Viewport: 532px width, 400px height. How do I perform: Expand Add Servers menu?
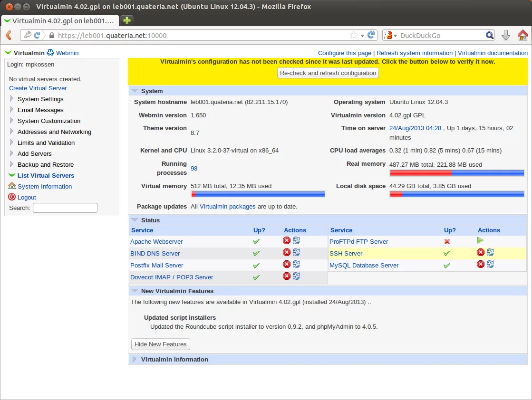(11, 153)
